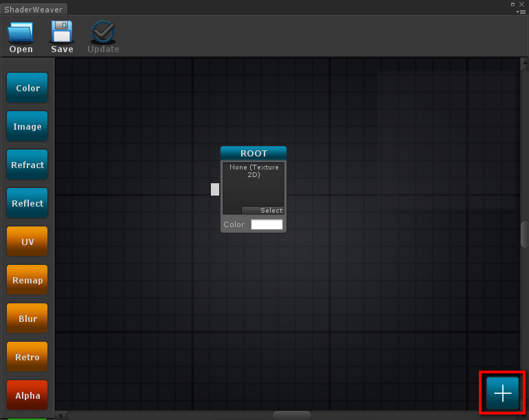
Task: Click Select to choose root texture
Action: [x=263, y=210]
